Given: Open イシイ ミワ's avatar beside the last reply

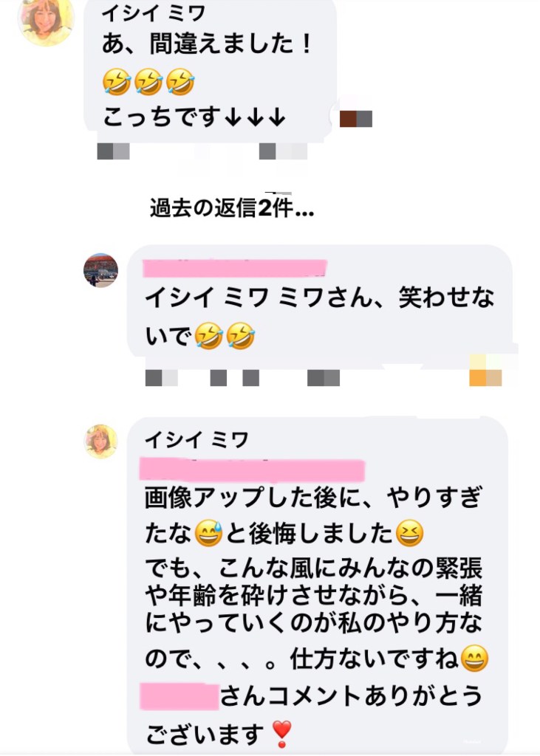Looking at the screenshot, I should coord(101,441).
